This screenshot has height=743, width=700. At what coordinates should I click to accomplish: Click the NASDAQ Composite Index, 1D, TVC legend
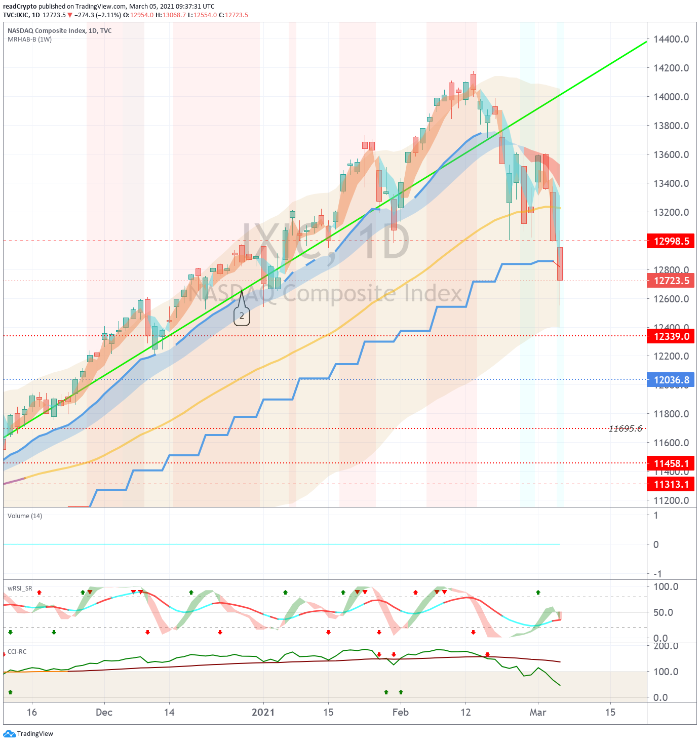[60, 30]
